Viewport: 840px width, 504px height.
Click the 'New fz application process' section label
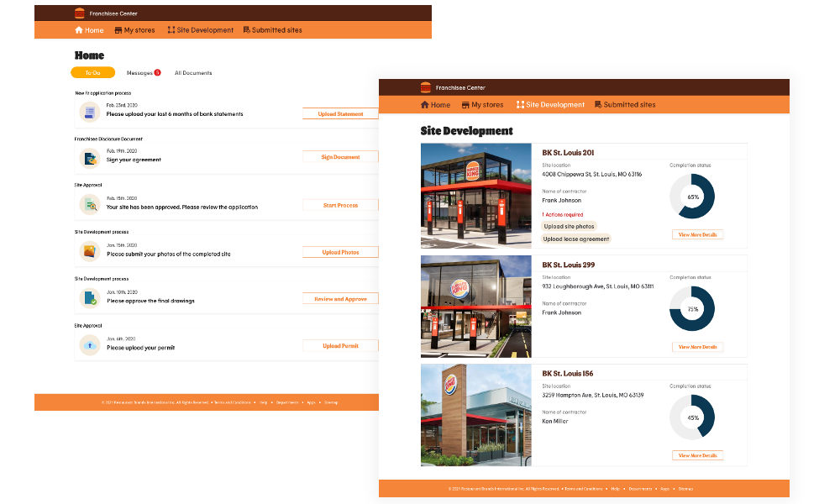point(102,93)
